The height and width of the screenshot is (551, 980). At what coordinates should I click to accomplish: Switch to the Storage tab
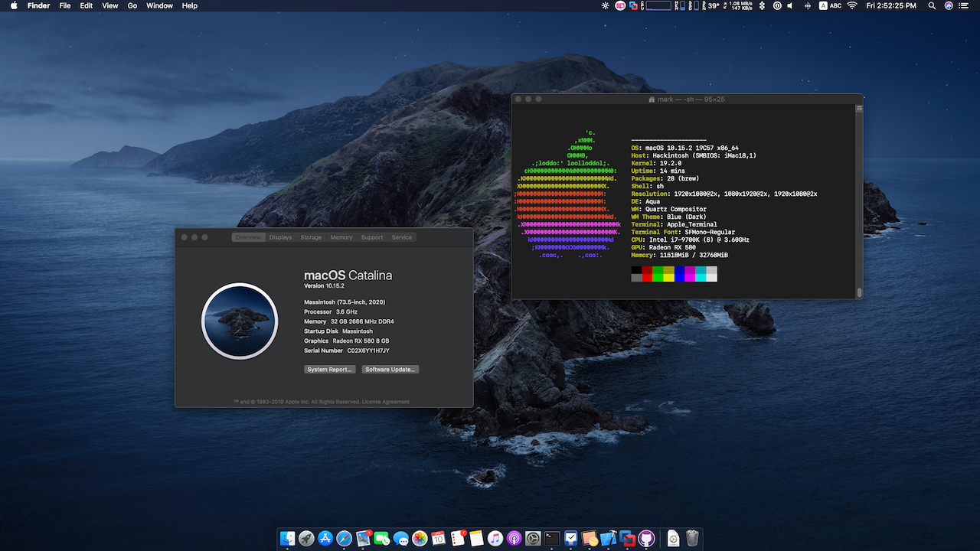[x=311, y=237]
